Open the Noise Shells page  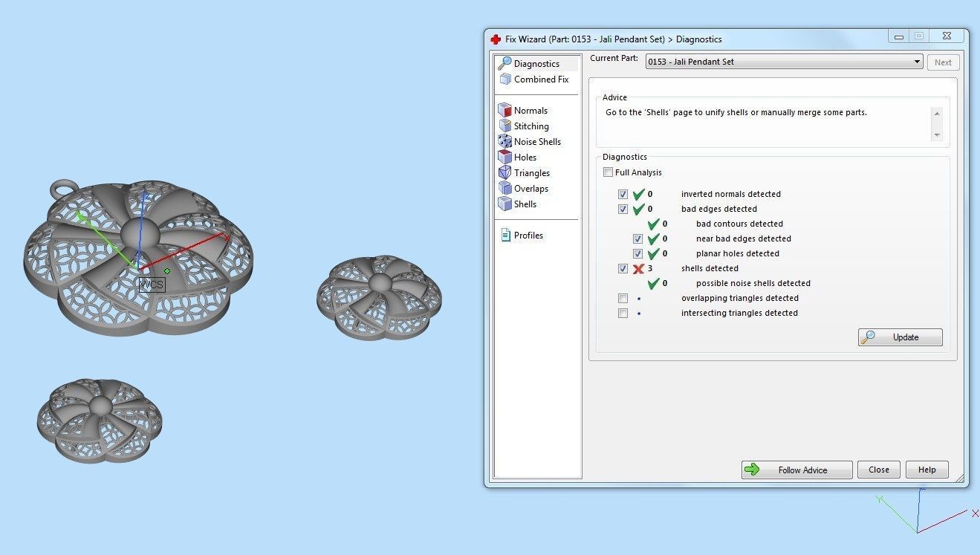coord(537,142)
